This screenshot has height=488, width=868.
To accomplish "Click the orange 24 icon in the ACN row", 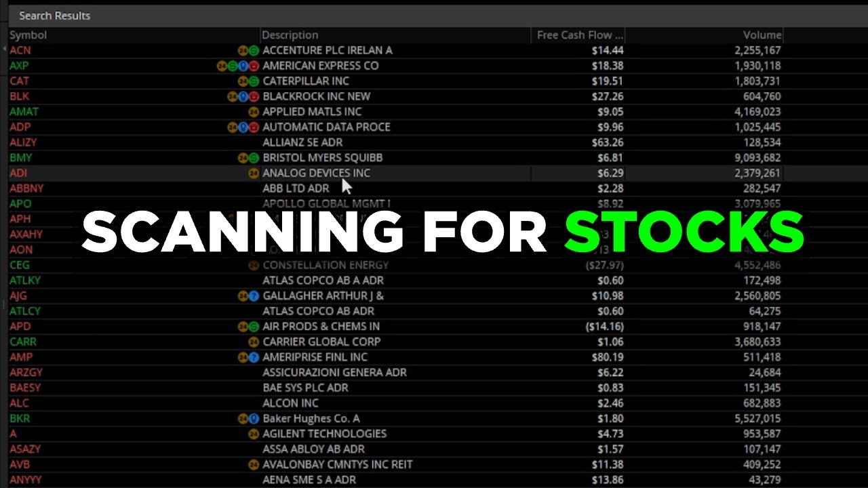I will pos(243,50).
